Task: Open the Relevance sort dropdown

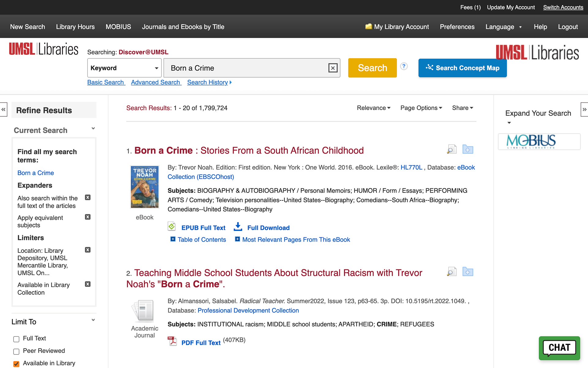Action: 374,108
